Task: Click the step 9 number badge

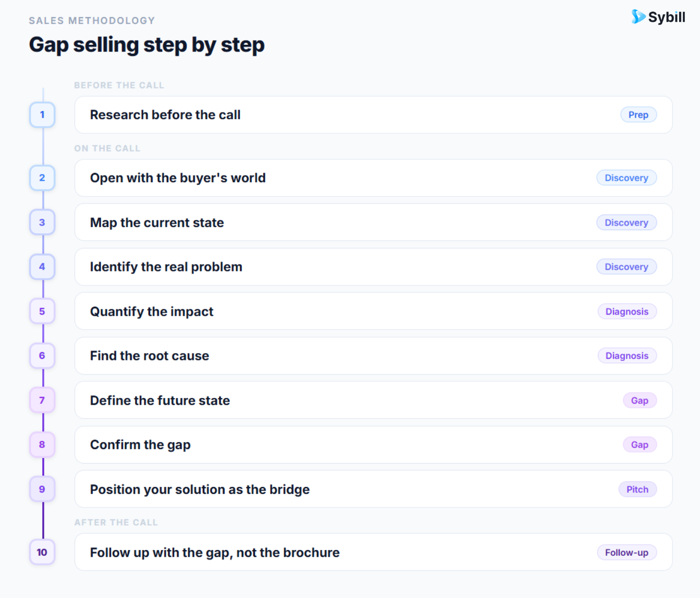Action: (x=42, y=489)
